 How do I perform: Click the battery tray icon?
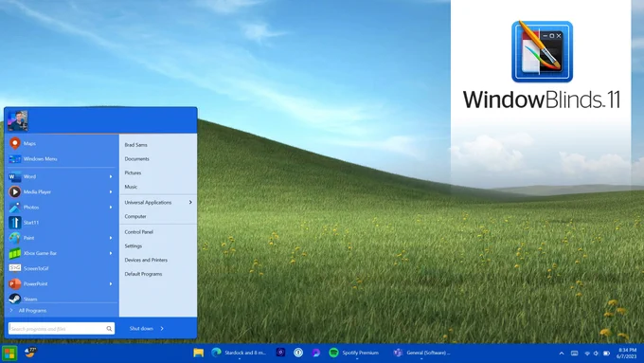point(607,354)
